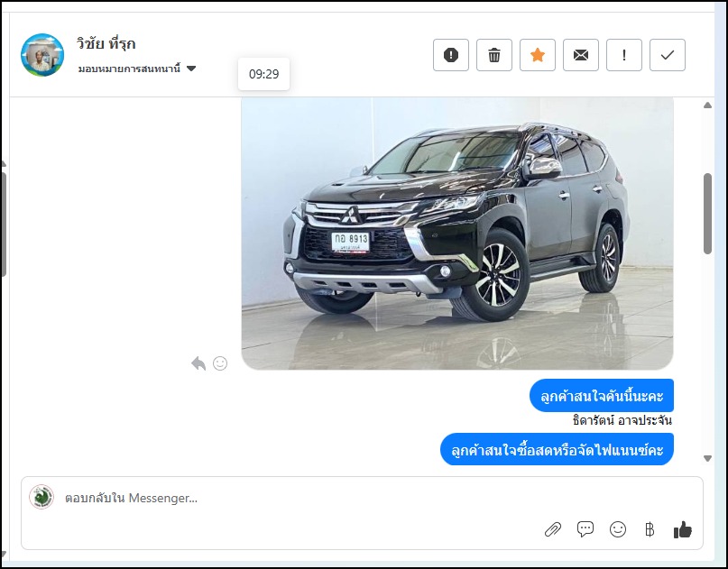Select the contact name วิชัย ที่รุก
Image resolution: width=728 pixels, height=569 pixels.
point(106,43)
